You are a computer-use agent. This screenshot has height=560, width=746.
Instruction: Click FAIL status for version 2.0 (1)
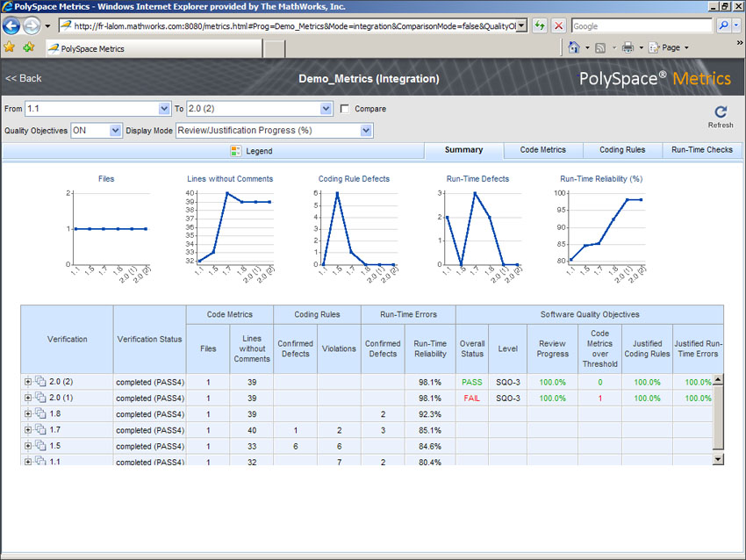click(x=471, y=398)
